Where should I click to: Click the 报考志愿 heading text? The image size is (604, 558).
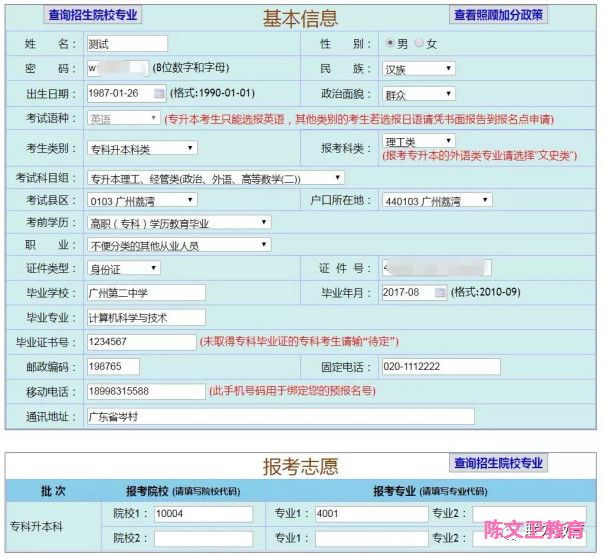click(300, 466)
